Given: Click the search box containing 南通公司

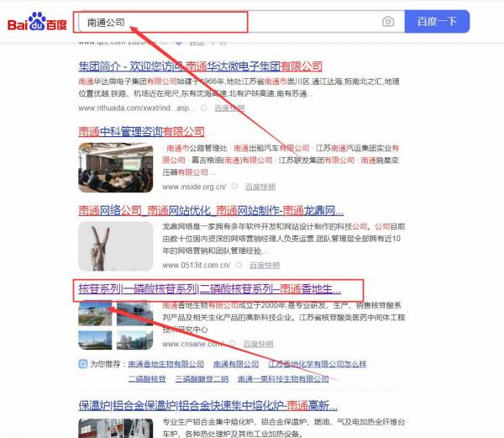Looking at the screenshot, I should (x=227, y=22).
